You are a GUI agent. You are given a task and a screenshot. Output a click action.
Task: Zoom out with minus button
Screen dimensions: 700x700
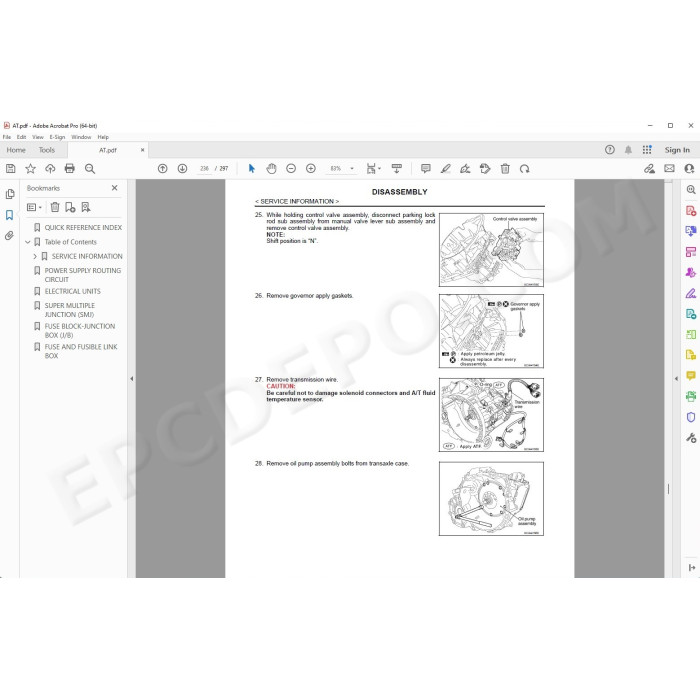pyautogui.click(x=291, y=168)
